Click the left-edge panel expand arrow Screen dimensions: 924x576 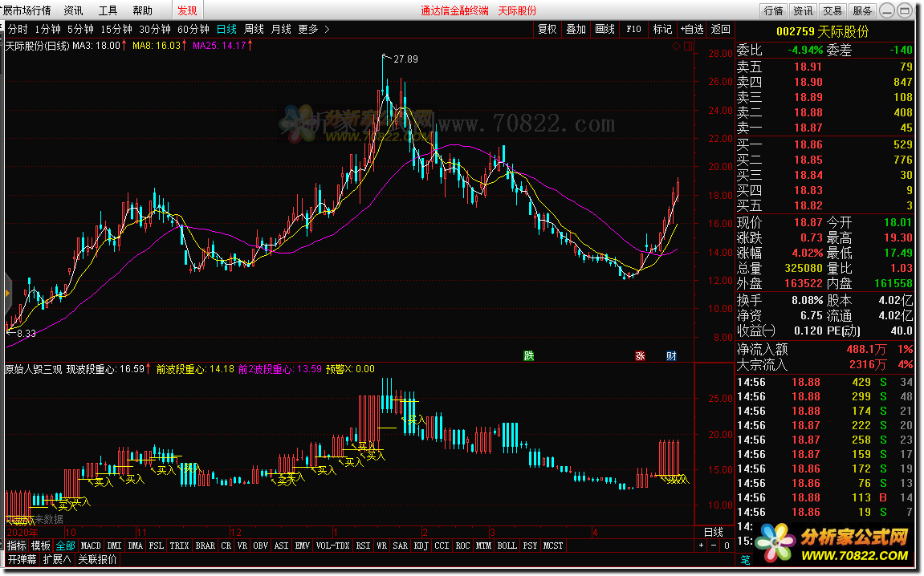[8, 293]
